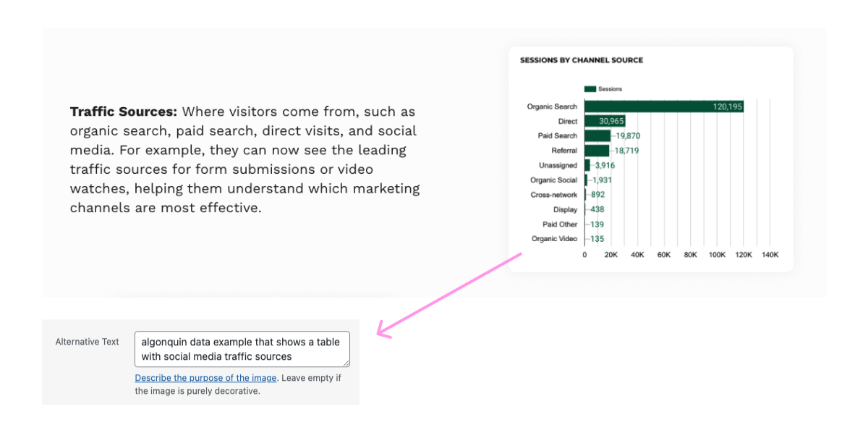Click the 'Alternative Text' field label
The width and height of the screenshot is (868, 433).
88,342
